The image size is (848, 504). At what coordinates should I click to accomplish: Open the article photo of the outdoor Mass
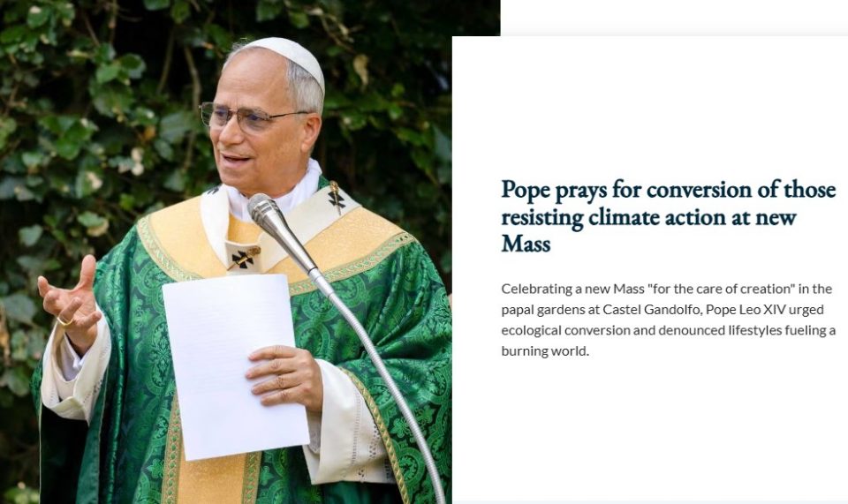[x=225, y=252]
